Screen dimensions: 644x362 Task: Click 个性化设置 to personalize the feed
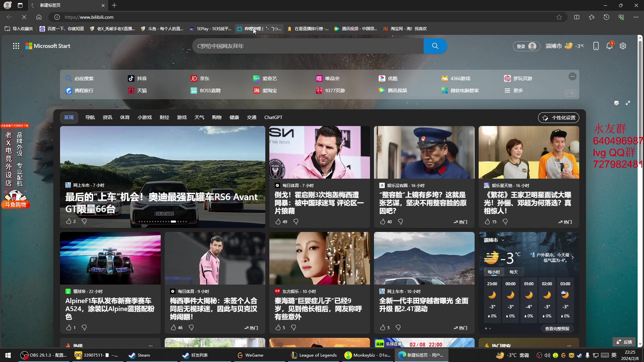[x=558, y=118]
